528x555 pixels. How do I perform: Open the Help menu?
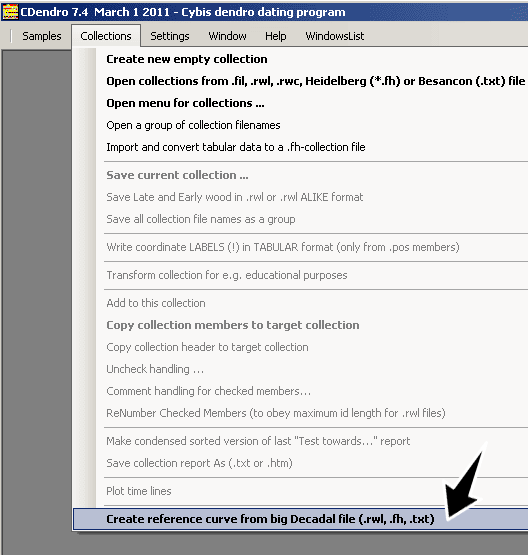point(276,36)
